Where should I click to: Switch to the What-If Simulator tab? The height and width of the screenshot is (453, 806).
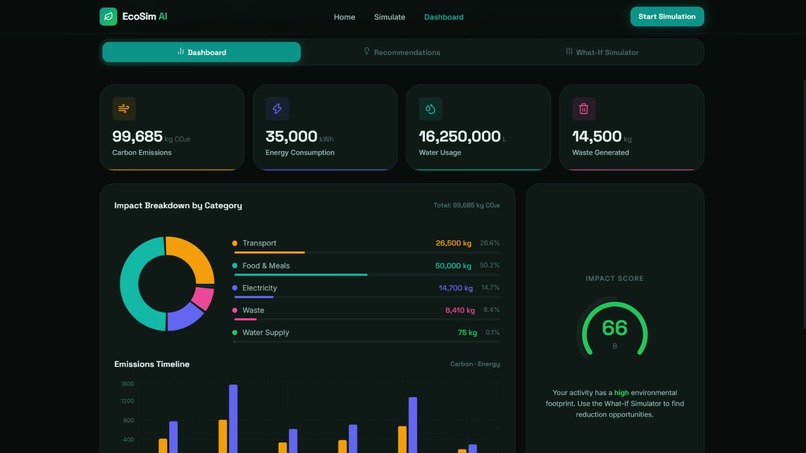pyautogui.click(x=602, y=52)
